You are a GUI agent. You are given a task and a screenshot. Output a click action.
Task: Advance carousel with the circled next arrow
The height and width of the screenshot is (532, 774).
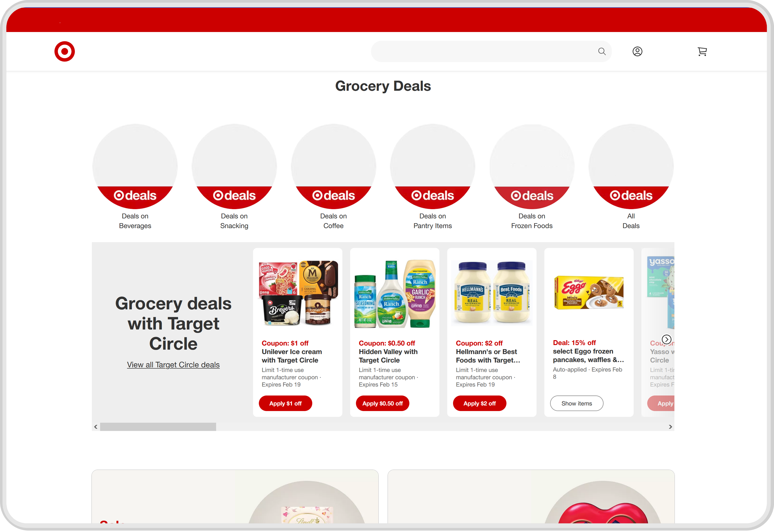coord(666,340)
